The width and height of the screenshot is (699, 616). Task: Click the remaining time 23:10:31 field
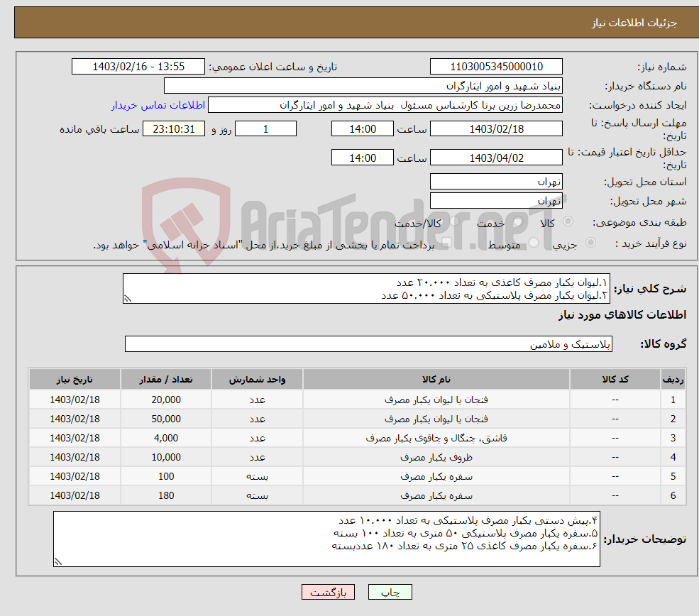[x=174, y=129]
